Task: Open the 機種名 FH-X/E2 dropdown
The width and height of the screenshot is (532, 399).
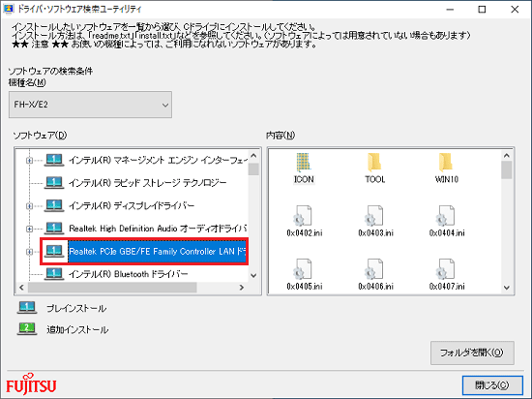Action: pos(90,105)
